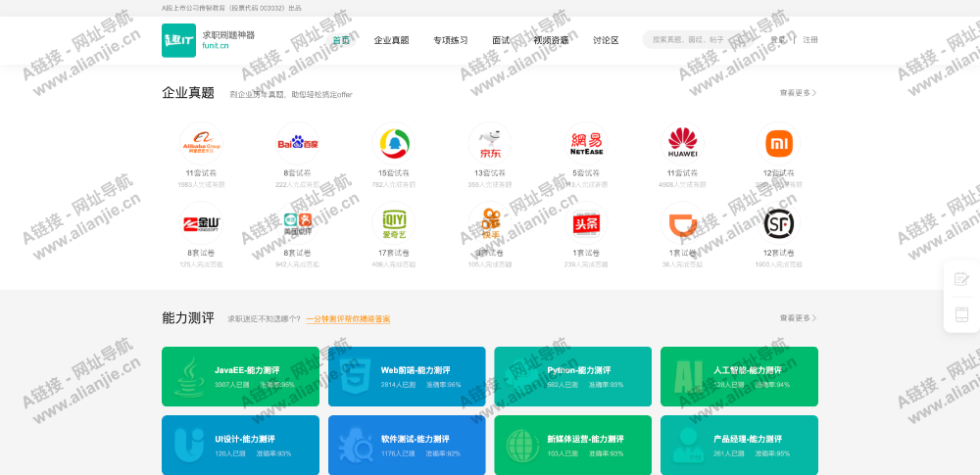The width and height of the screenshot is (980, 475).
Task: Click the 企业真题 section heading
Action: pyautogui.click(x=188, y=93)
